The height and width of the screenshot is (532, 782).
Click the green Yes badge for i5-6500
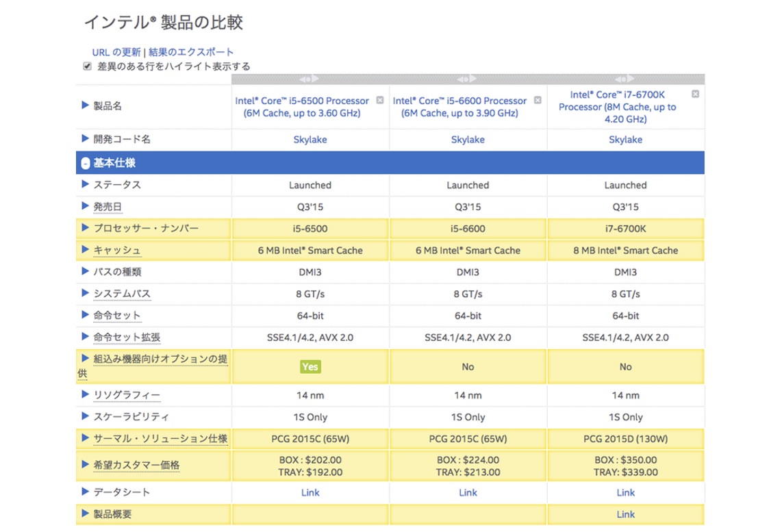click(x=310, y=367)
